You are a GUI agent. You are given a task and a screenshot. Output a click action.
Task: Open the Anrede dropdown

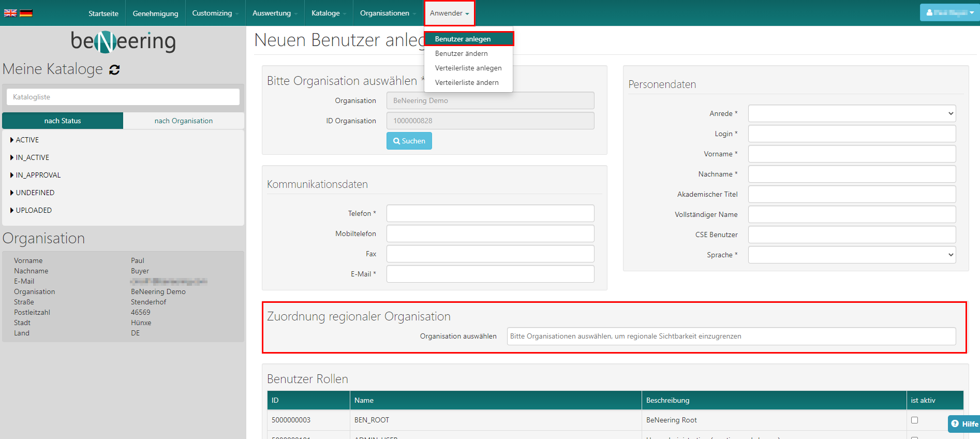pos(851,113)
